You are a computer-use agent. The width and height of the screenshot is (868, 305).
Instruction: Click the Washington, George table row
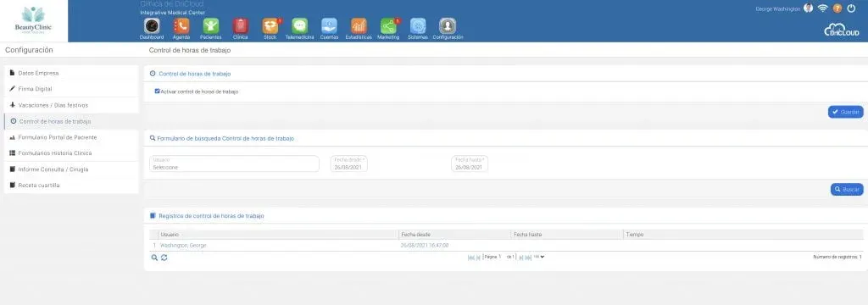coord(506,245)
